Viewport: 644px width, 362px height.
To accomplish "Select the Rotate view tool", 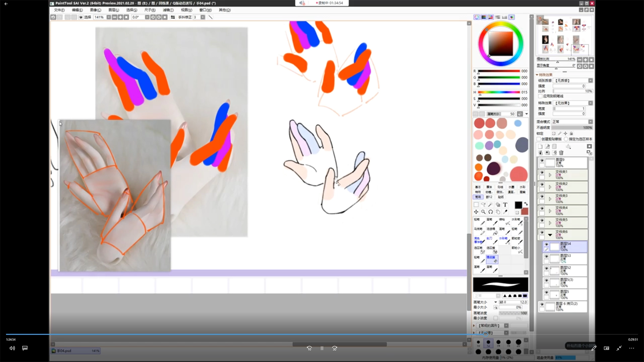I will [491, 212].
